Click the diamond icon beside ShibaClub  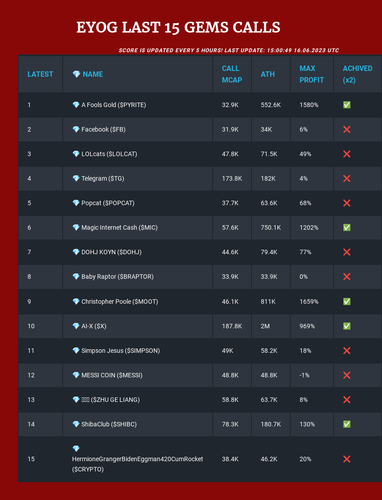(x=76, y=424)
